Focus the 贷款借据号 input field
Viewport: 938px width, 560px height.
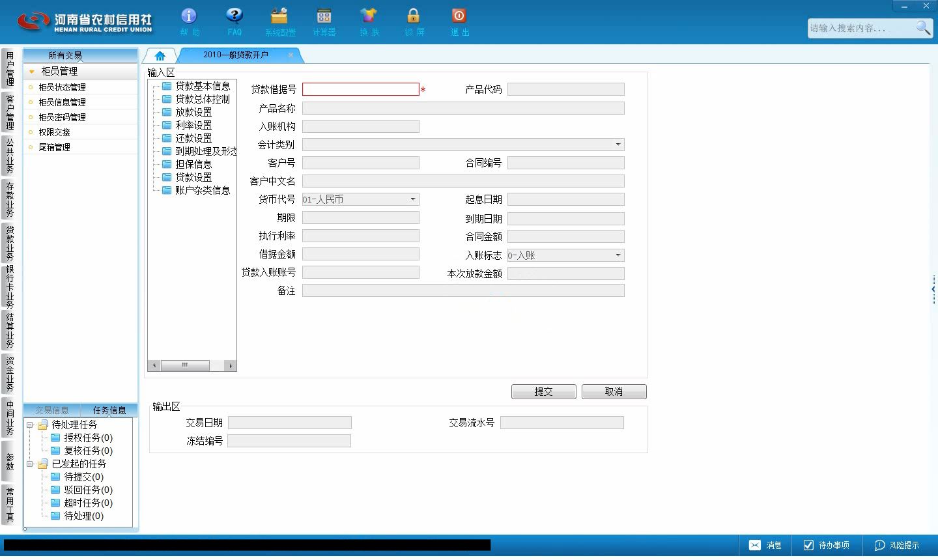pyautogui.click(x=360, y=89)
